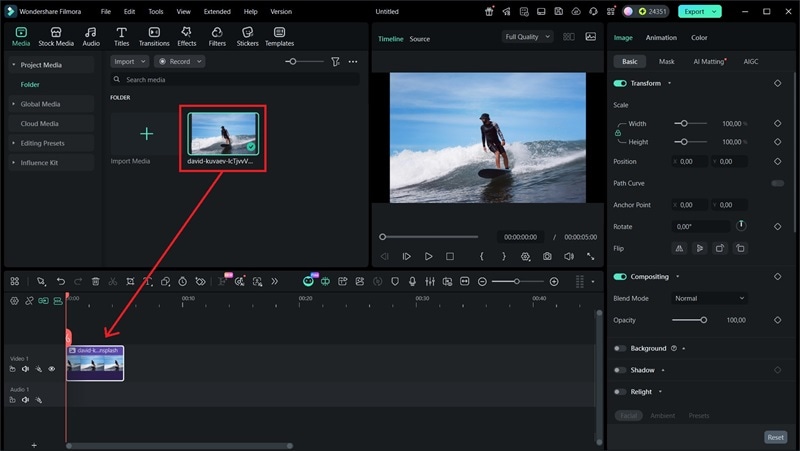Image resolution: width=800 pixels, height=451 pixels.
Task: Disable the Transform toggle
Action: pyautogui.click(x=620, y=84)
